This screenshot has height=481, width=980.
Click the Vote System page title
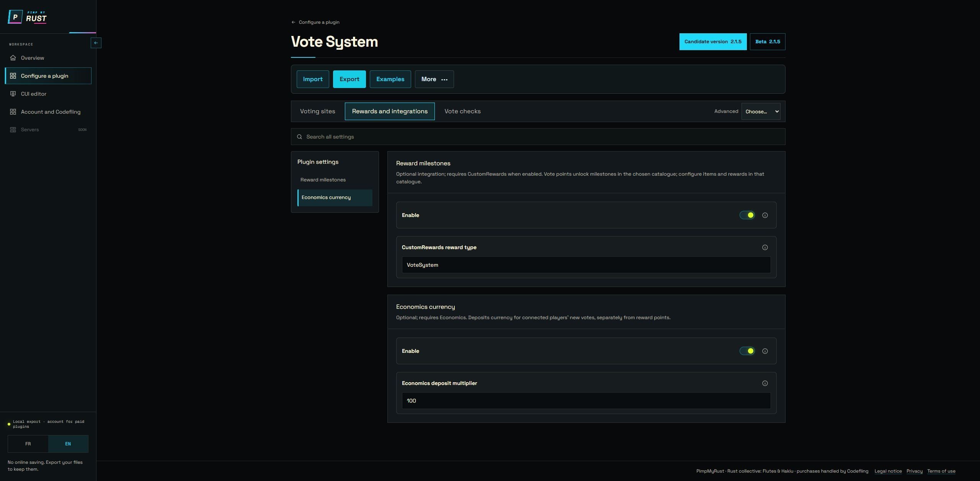tap(334, 42)
